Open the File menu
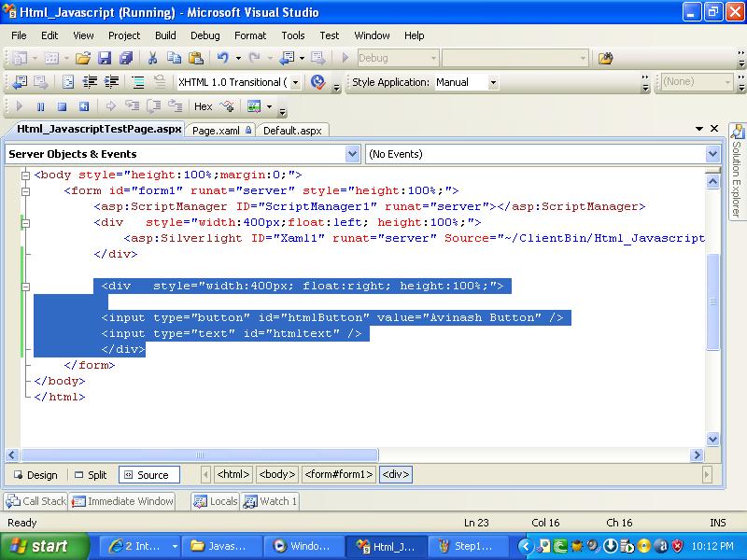This screenshot has width=747, height=560. tap(19, 35)
